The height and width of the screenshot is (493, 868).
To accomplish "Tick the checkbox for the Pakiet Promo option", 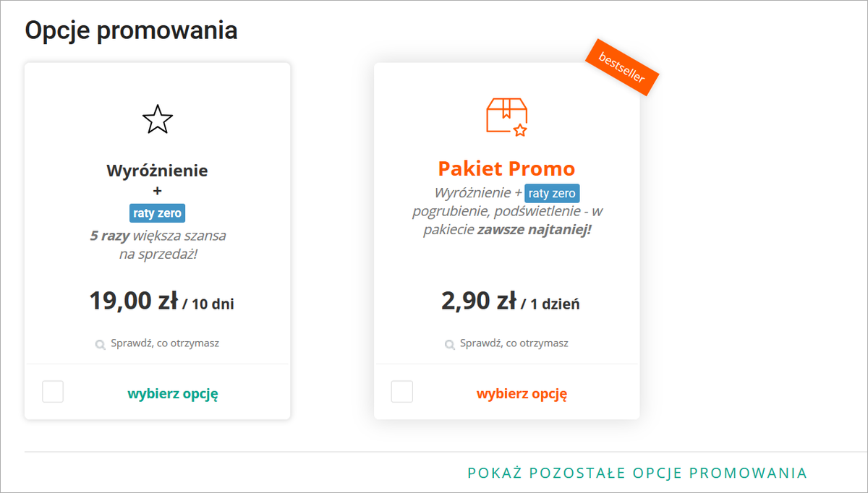I will [402, 392].
